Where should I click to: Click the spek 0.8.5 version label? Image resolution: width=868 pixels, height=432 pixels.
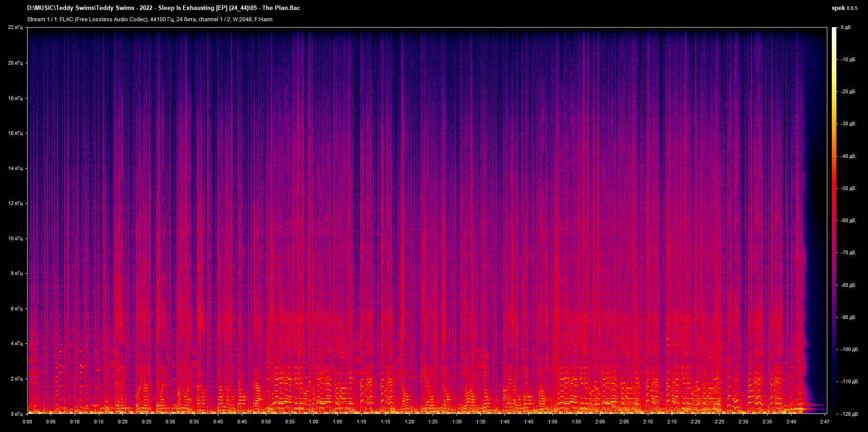844,8
